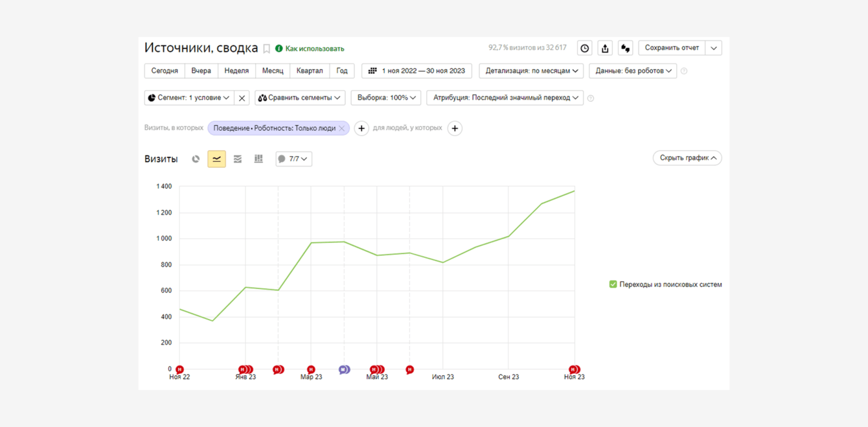Select the stacked area chart icon
The width and height of the screenshot is (868, 427).
(x=238, y=159)
